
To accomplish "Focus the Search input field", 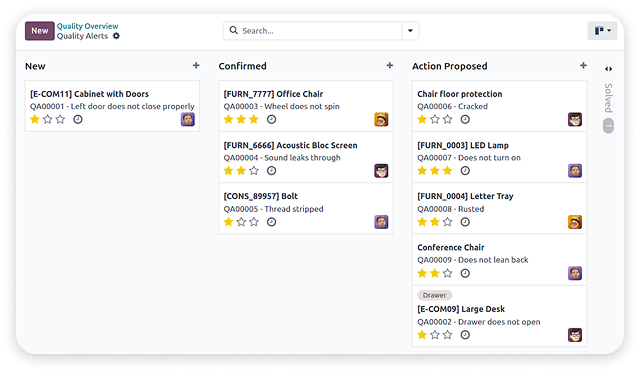I will tap(320, 31).
